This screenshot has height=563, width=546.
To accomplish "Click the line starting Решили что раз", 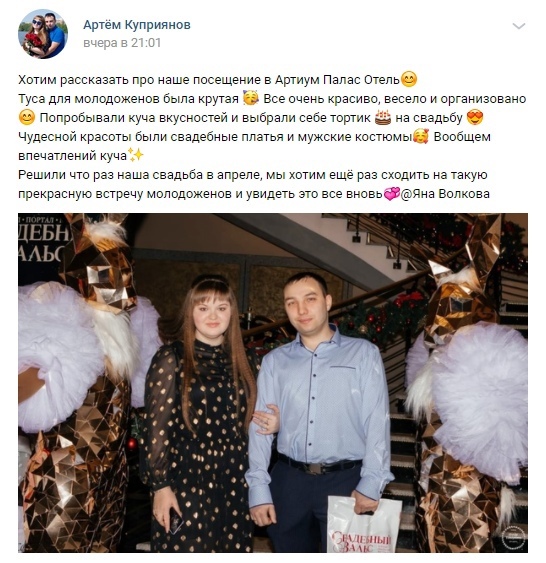I will click(253, 175).
